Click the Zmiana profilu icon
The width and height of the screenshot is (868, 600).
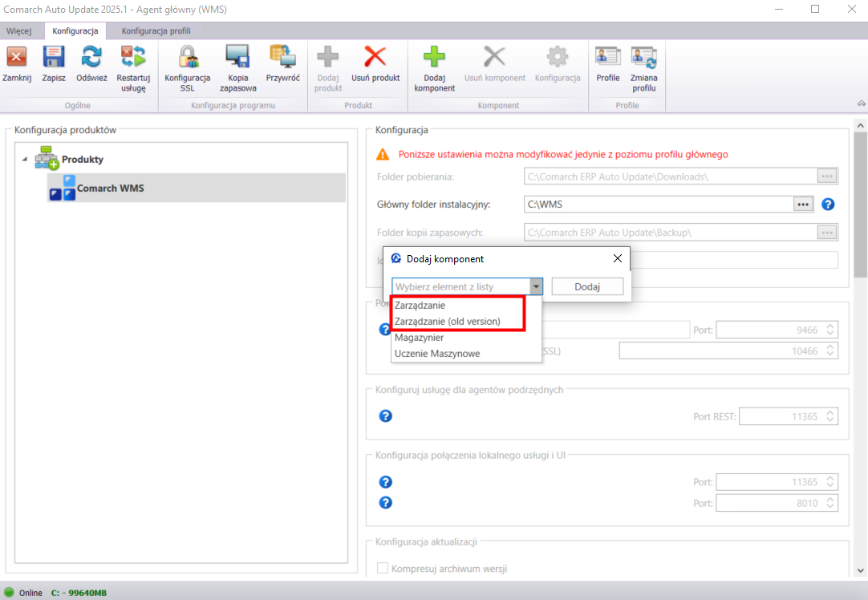(x=644, y=57)
